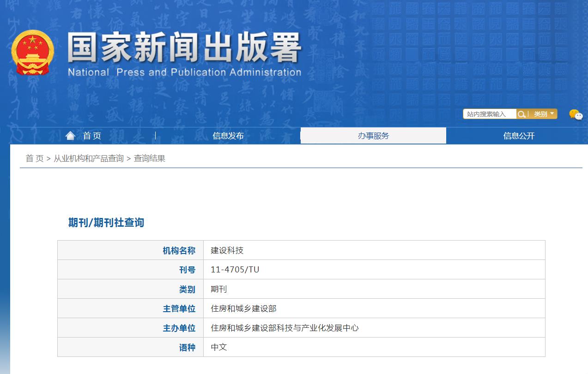588x374 pixels.
Task: Switch to the 信息公开 tab
Action: tap(518, 135)
